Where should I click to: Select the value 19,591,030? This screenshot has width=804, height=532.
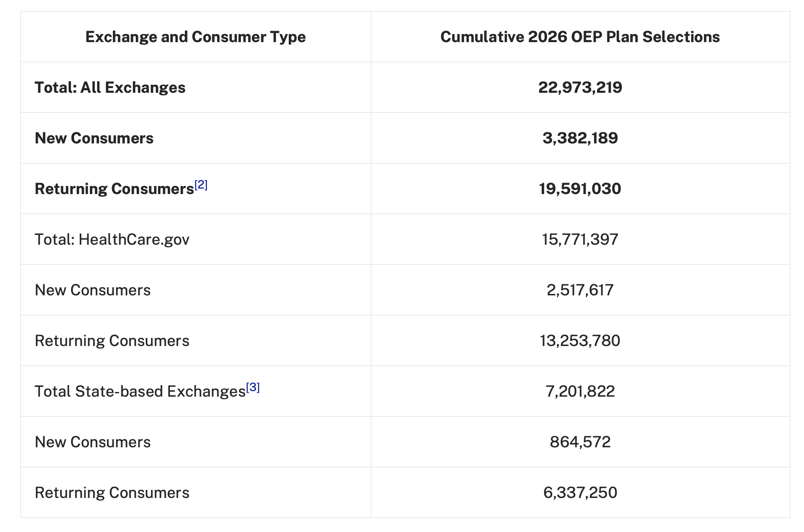tap(580, 189)
